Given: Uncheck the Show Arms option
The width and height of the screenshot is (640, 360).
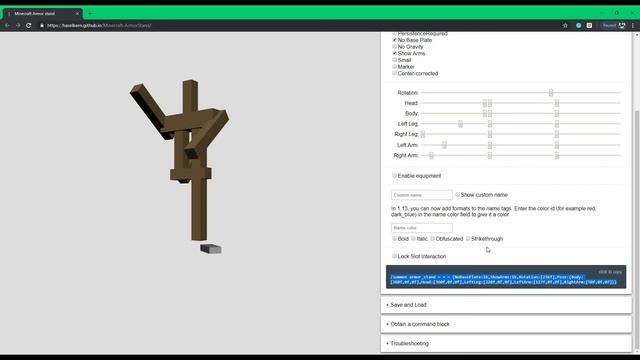Looking at the screenshot, I should pos(394,53).
